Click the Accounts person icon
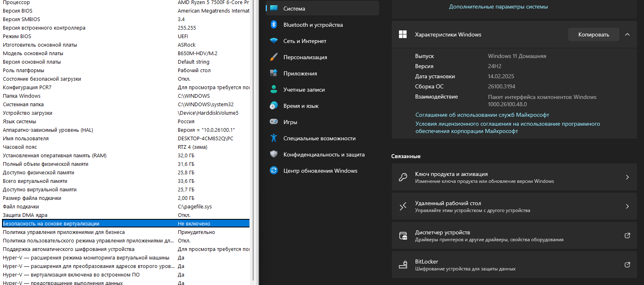Screen dimensions: 644x285 (x=274, y=90)
